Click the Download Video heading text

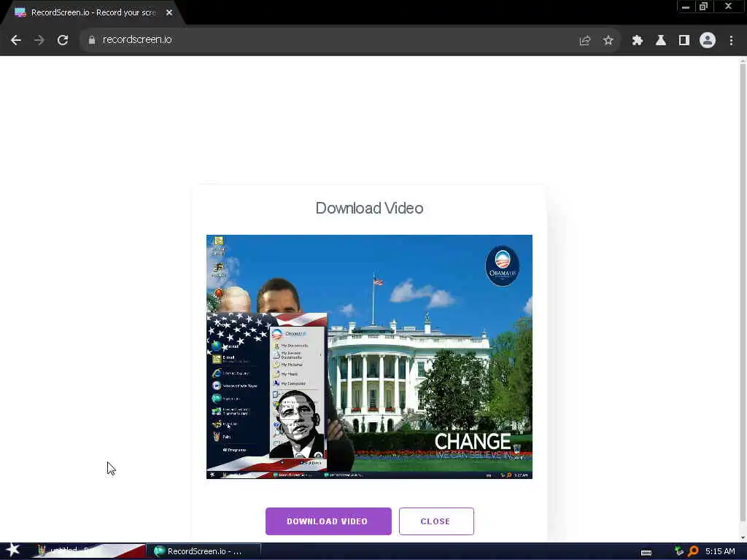[x=369, y=208]
